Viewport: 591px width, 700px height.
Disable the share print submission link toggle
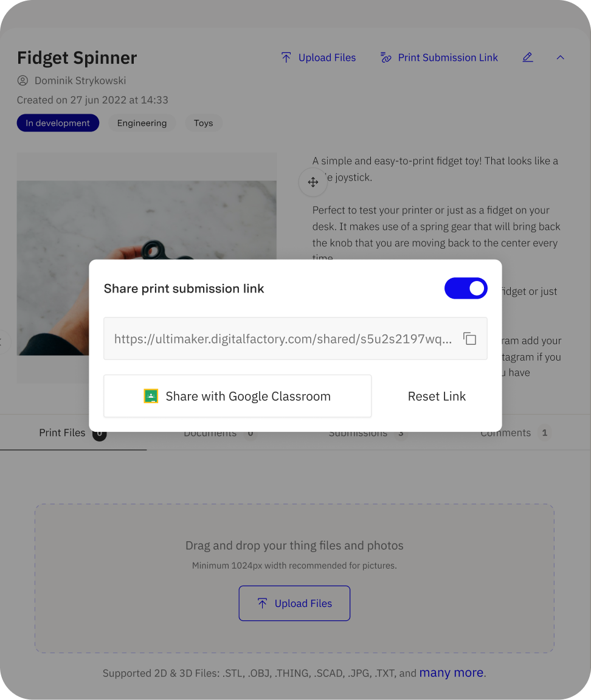coord(466,288)
